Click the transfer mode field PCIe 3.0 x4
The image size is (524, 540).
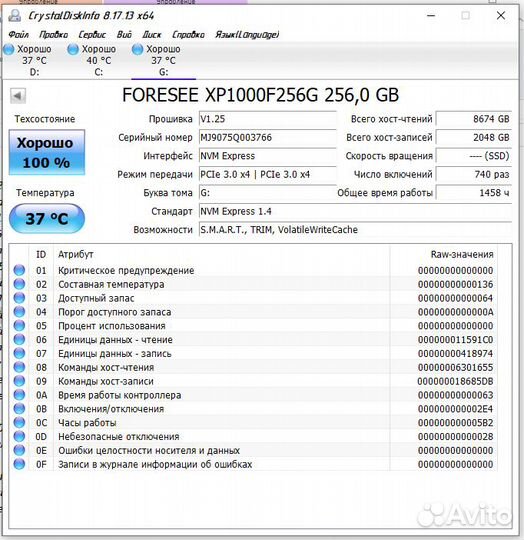tap(268, 175)
